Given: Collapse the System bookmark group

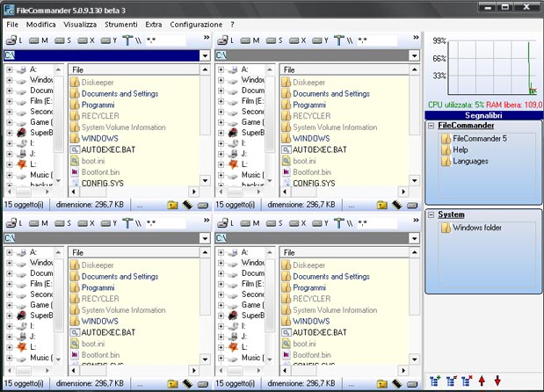Looking at the screenshot, I should point(431,214).
